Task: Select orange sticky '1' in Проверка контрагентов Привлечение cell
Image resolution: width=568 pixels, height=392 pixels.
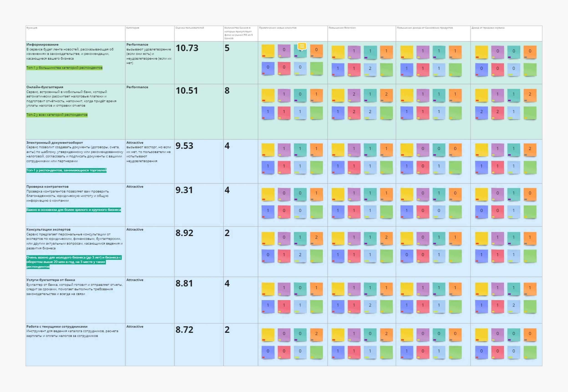Action: [x=316, y=194]
